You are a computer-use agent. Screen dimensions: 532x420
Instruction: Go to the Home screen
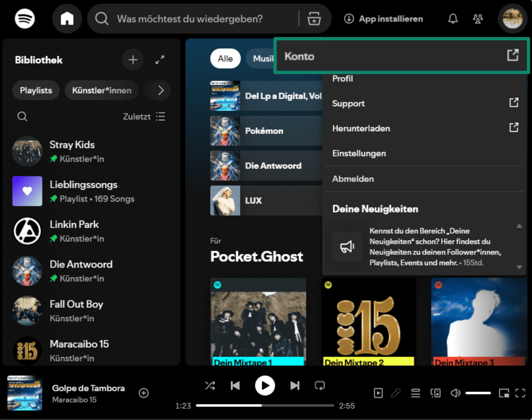coord(67,19)
